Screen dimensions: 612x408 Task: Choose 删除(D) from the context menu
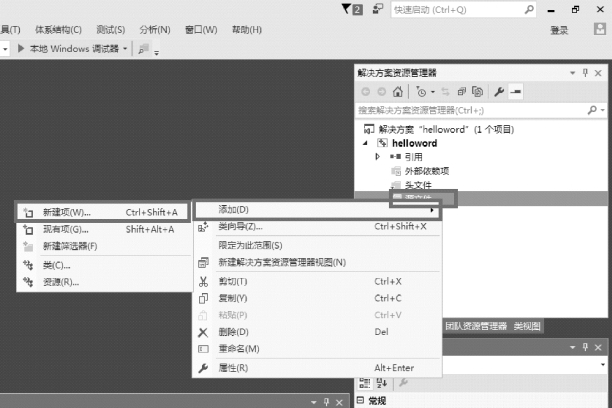(317, 332)
